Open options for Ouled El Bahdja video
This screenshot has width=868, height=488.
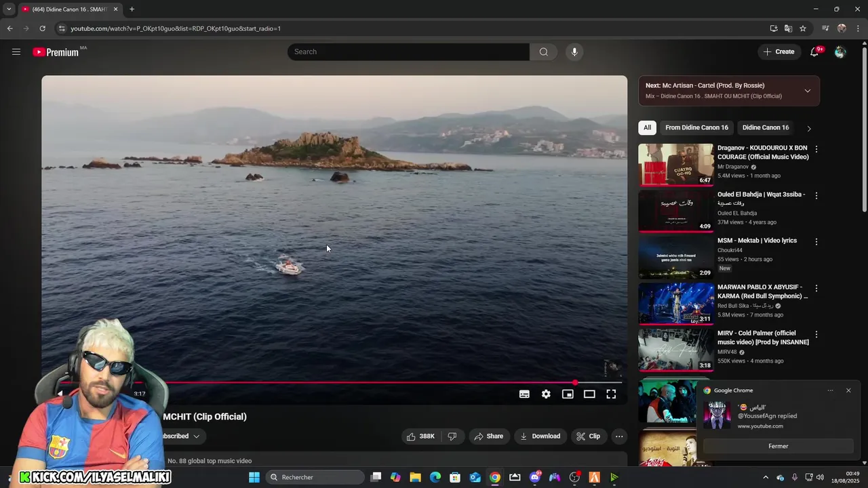pos(816,196)
